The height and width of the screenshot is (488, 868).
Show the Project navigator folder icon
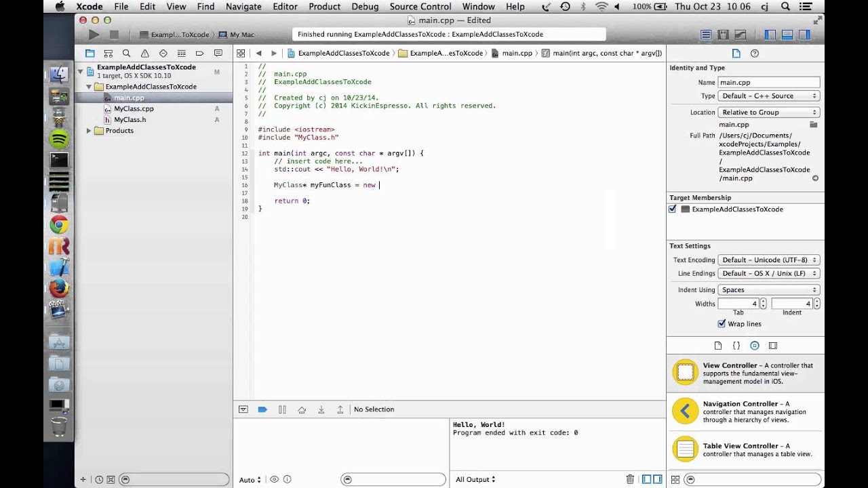[90, 53]
